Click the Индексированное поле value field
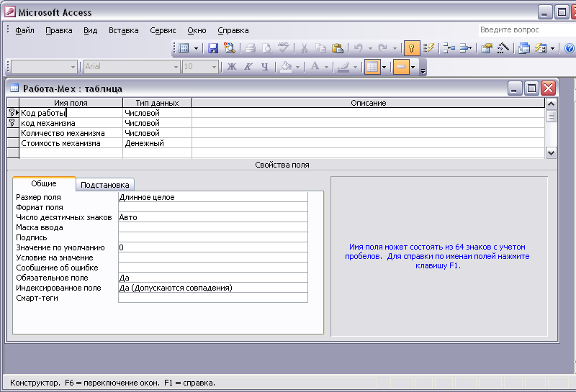The height and width of the screenshot is (392, 576). tap(213, 288)
